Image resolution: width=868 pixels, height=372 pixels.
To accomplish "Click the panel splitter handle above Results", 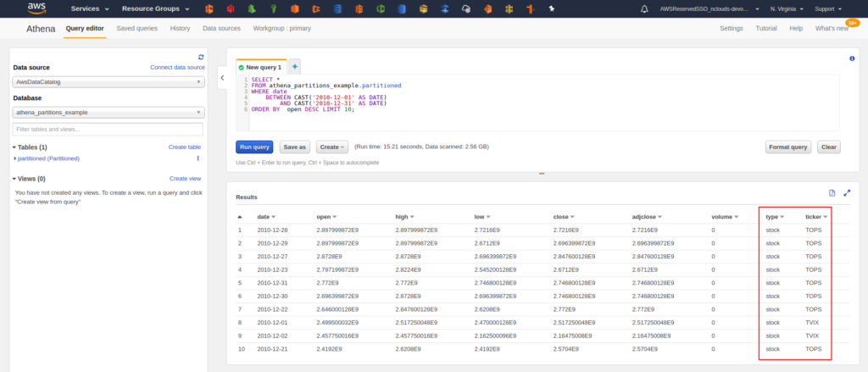I will coord(542,174).
